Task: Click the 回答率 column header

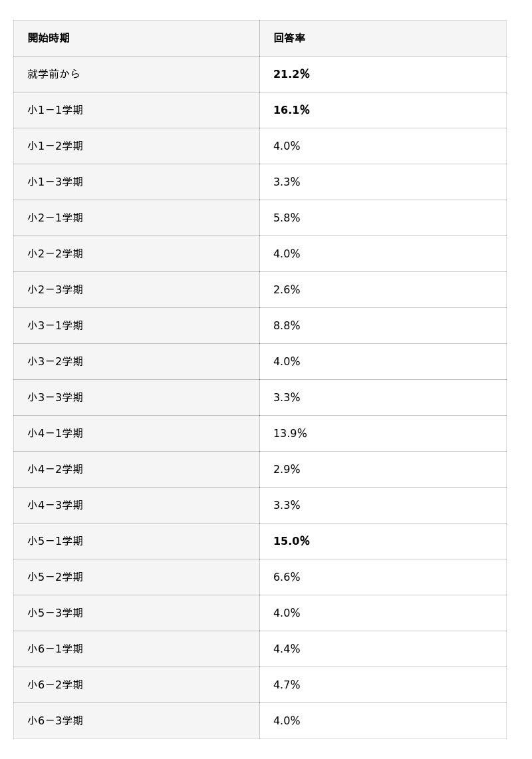Action: pos(289,39)
